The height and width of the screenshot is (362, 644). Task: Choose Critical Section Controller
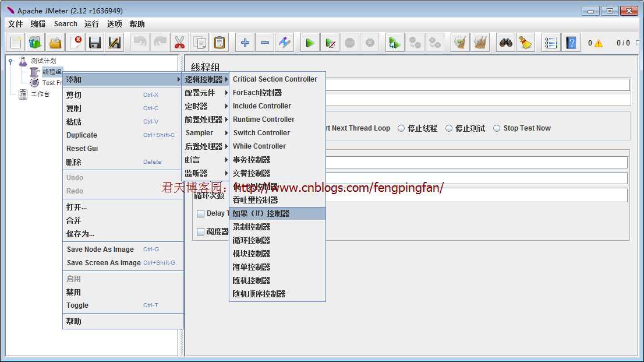tap(277, 79)
